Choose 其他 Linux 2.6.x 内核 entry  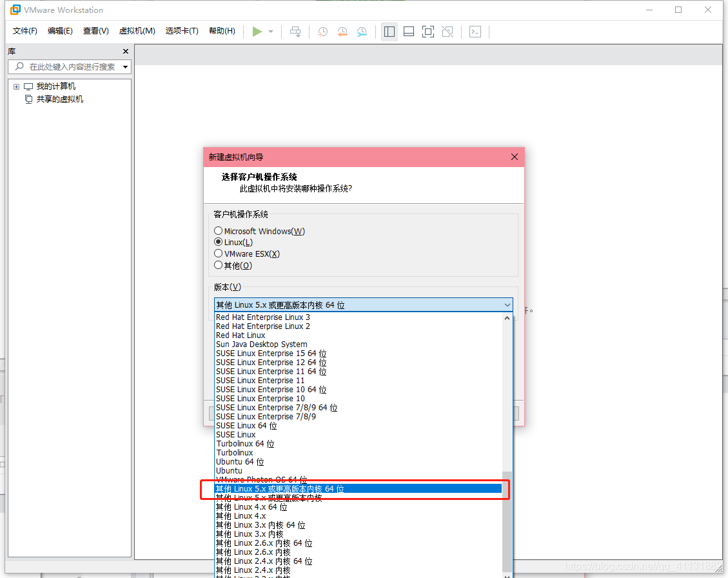[358, 552]
